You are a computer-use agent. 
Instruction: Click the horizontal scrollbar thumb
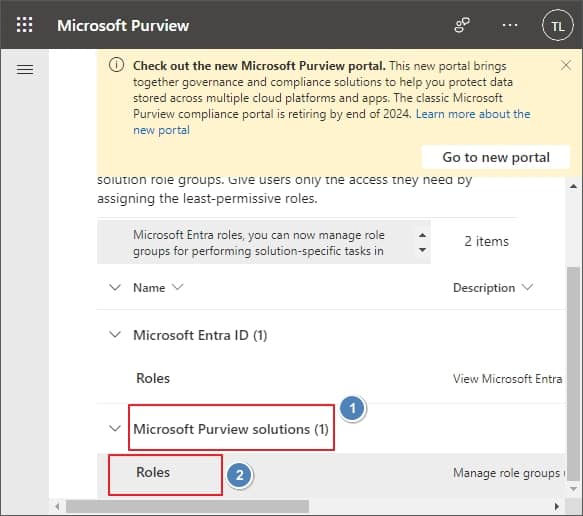tap(187, 506)
